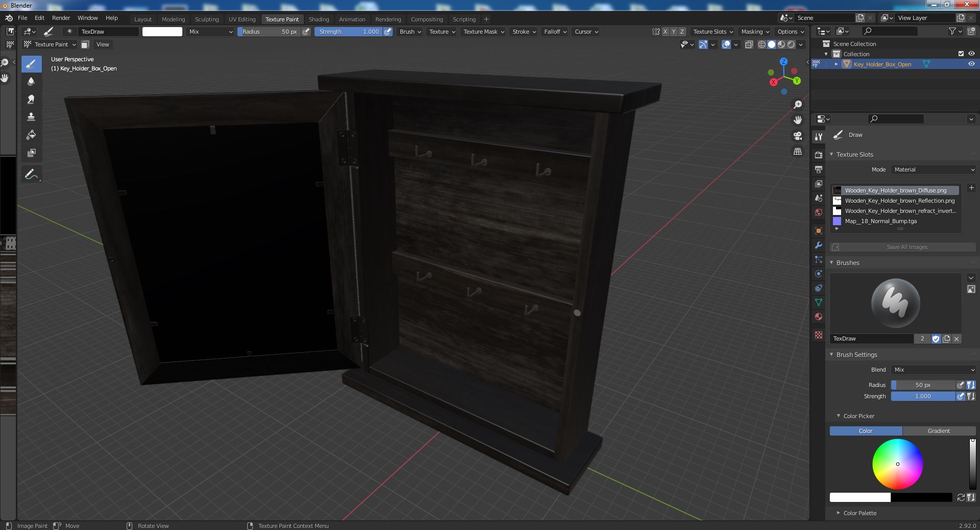980x530 pixels.
Task: Open the Masking dropdown
Action: [755, 32]
